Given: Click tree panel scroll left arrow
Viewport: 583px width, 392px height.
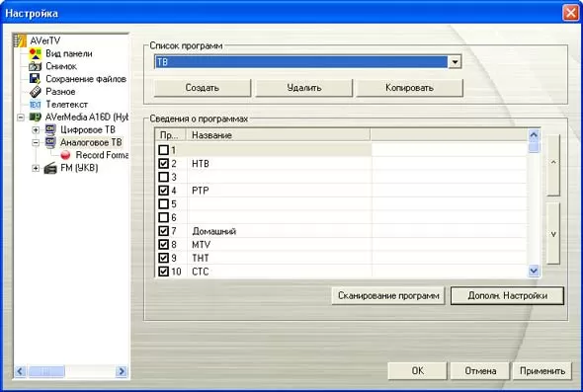Looking at the screenshot, I should point(21,371).
